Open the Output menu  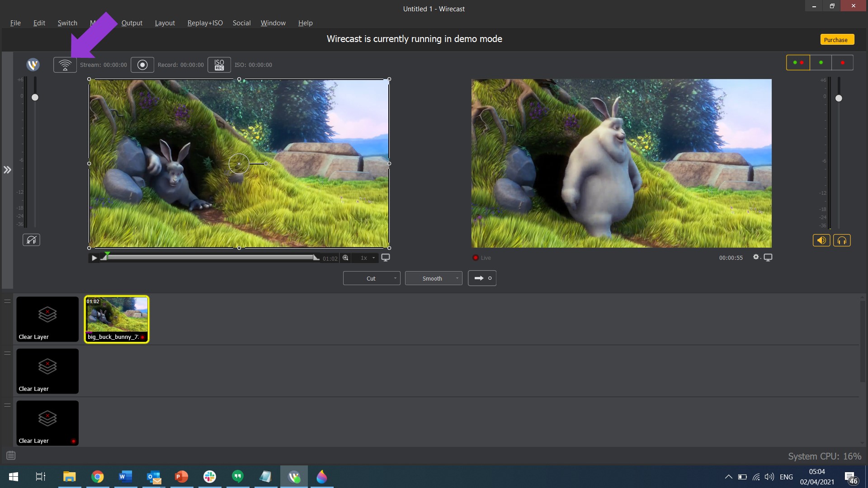[x=132, y=23]
